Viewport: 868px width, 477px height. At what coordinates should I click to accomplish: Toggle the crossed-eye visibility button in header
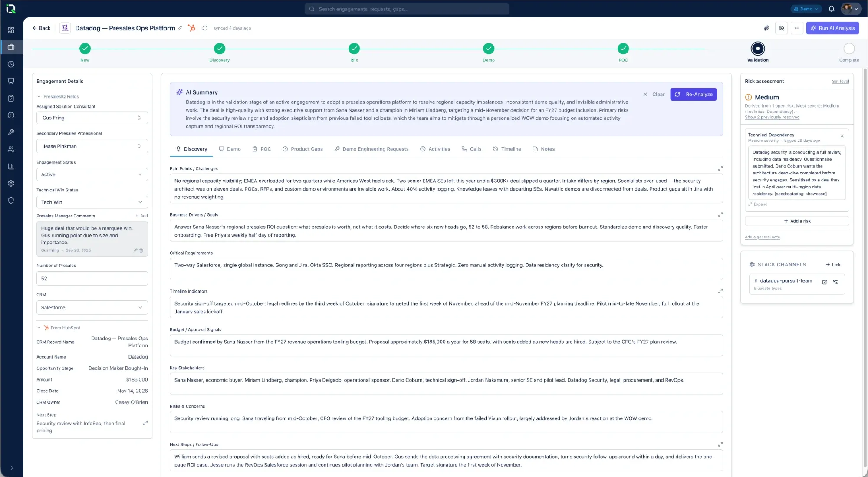point(782,28)
